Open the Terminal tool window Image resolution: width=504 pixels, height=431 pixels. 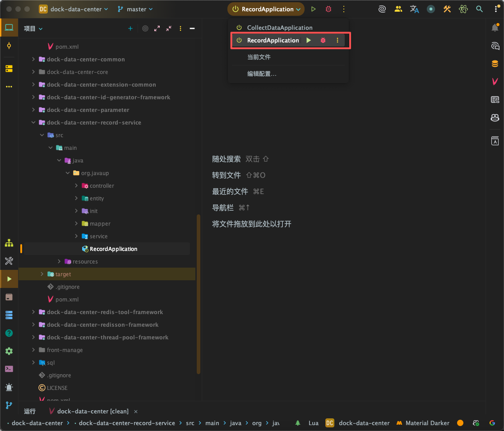9,369
